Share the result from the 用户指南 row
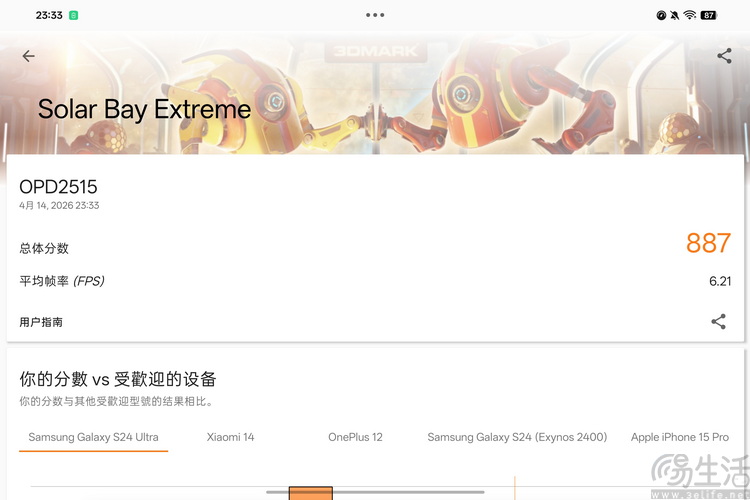This screenshot has width=750, height=500. (718, 321)
